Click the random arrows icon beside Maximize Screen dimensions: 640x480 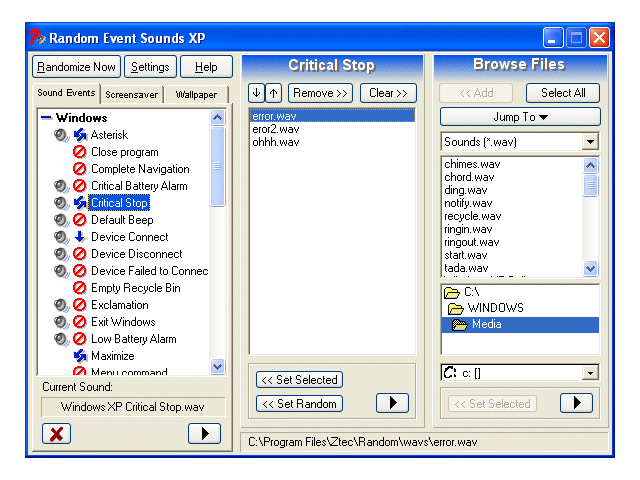80,356
